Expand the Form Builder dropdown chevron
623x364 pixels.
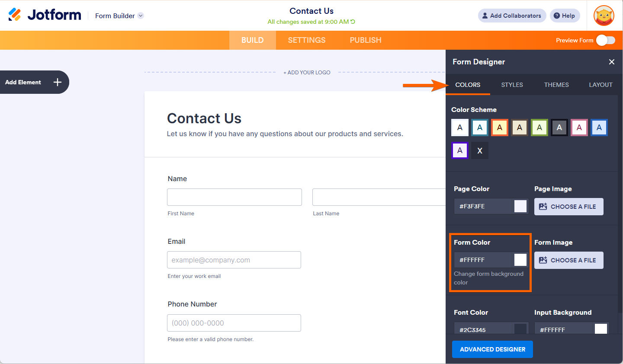(141, 16)
